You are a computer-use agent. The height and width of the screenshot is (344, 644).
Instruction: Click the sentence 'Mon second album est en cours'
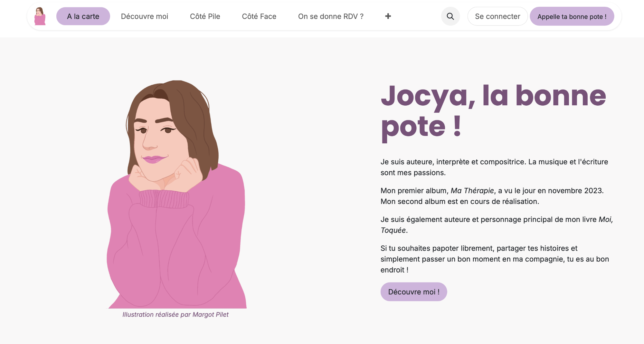(459, 202)
